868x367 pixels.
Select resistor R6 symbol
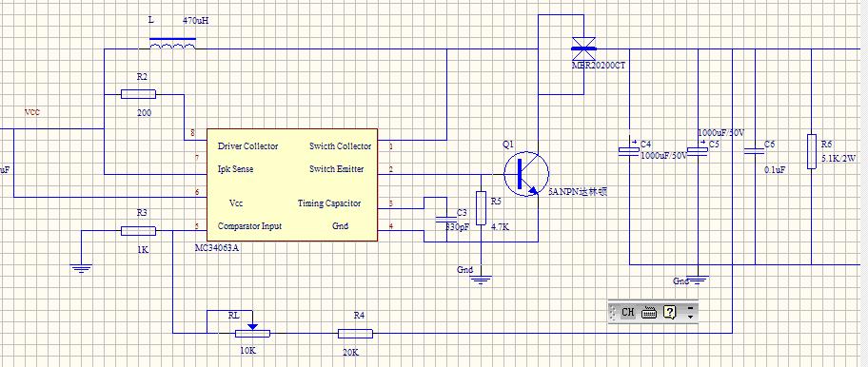812,151
